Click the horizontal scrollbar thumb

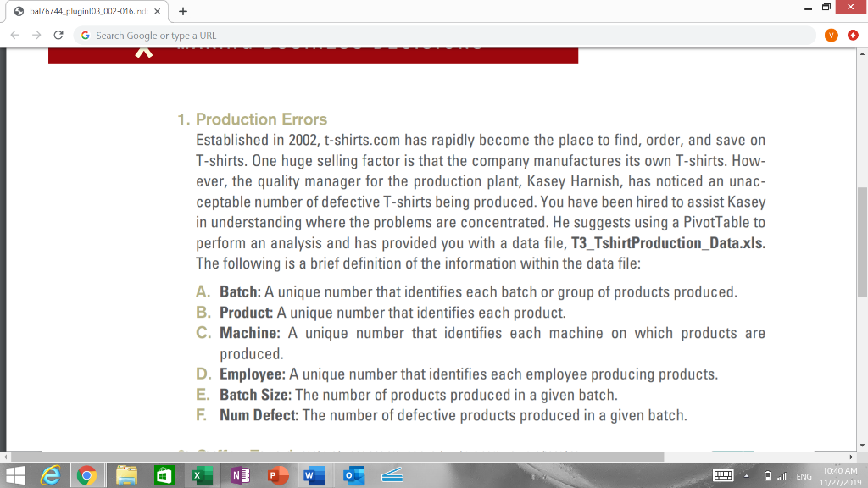click(337, 457)
